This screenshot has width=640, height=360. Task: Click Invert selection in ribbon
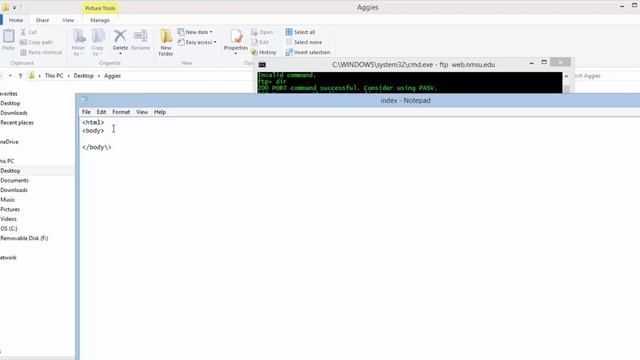pos(308,52)
